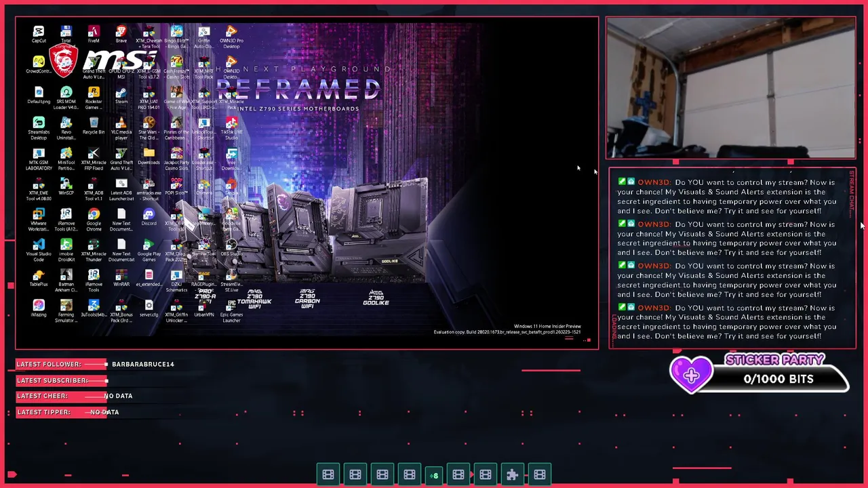The width and height of the screenshot is (868, 488).
Task: Open Rockstar Games launcher icon
Action: (x=94, y=98)
